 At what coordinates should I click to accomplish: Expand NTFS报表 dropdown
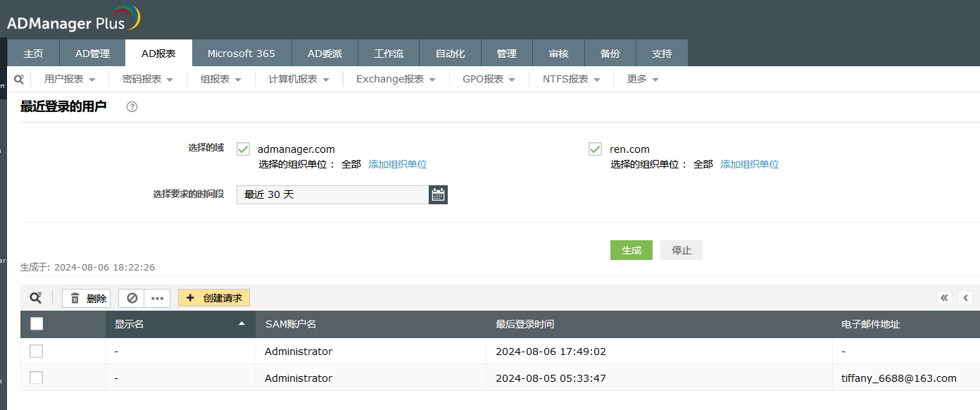572,79
